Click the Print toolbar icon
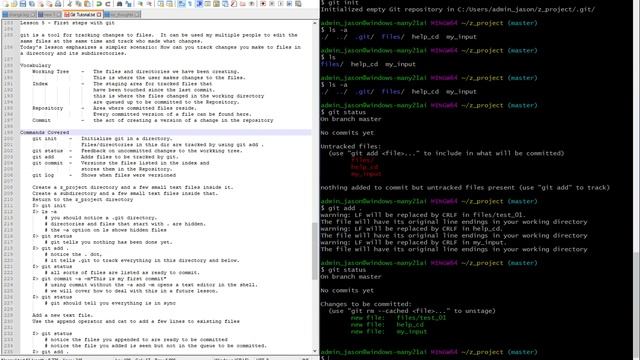 coord(58,4)
